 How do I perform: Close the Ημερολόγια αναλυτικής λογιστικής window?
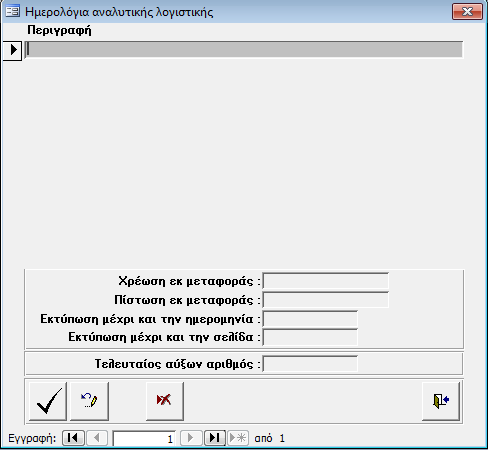(x=467, y=12)
